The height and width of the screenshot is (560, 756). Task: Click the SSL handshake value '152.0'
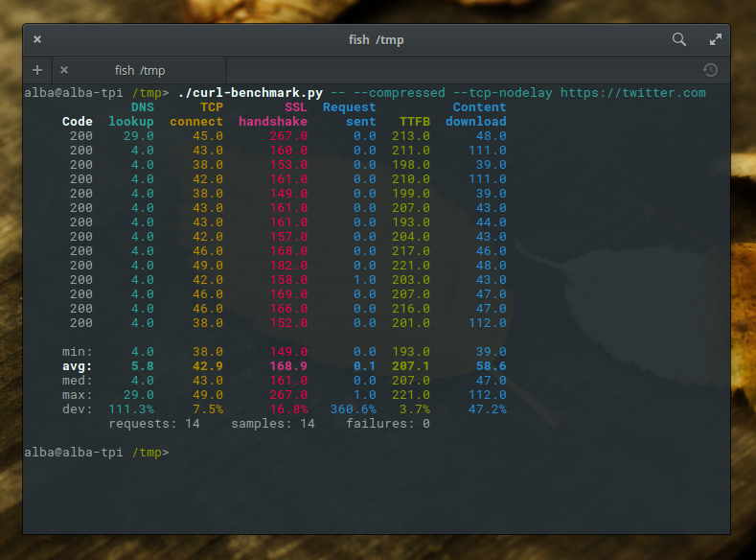point(288,323)
